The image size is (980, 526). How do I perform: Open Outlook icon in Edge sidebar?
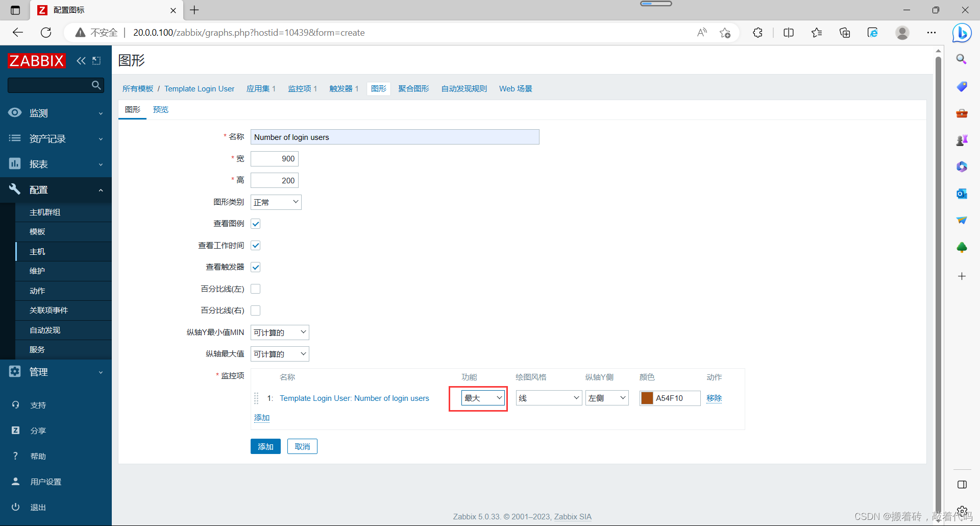click(x=962, y=194)
